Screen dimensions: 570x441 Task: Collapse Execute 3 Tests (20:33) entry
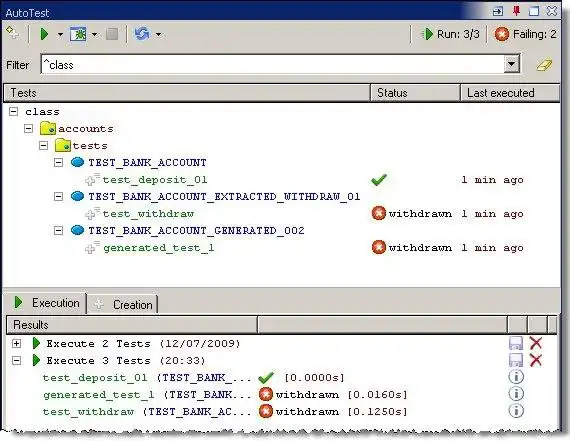point(16,360)
